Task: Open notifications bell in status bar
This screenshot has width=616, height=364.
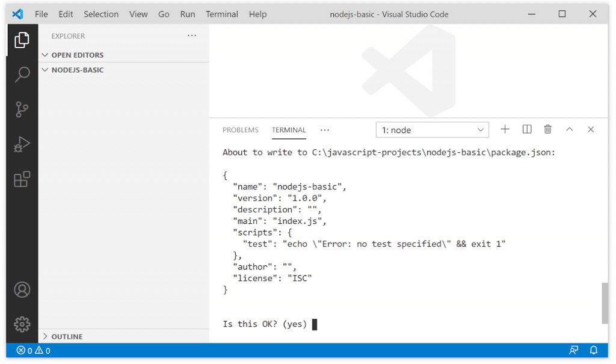Action: [x=594, y=350]
